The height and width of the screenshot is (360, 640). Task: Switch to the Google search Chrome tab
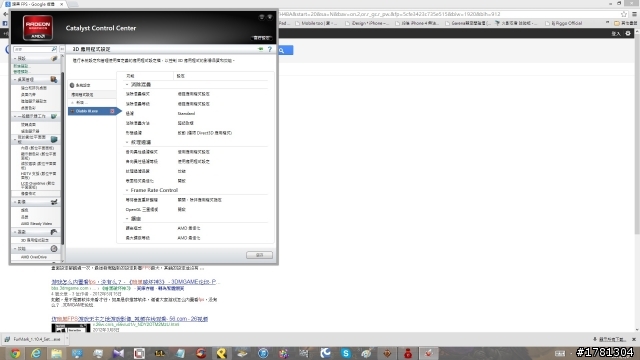click(x=35, y=4)
